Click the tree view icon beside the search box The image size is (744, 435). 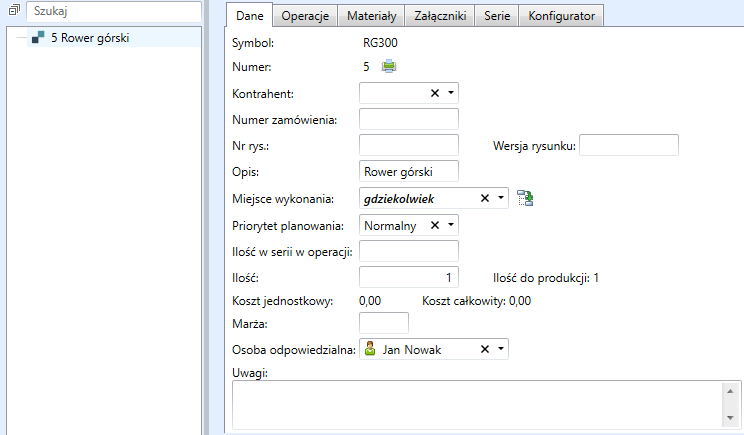[x=13, y=10]
